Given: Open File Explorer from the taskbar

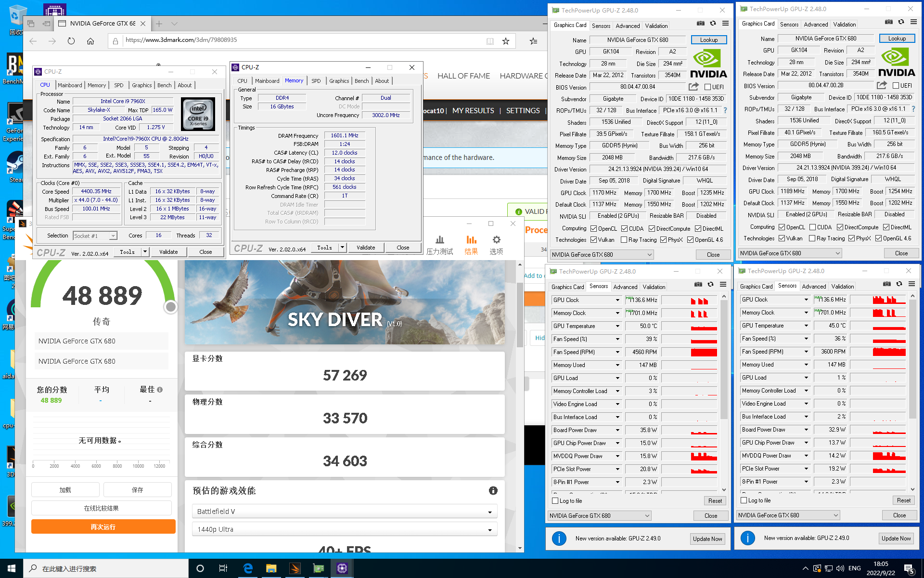Looking at the screenshot, I should (x=271, y=568).
